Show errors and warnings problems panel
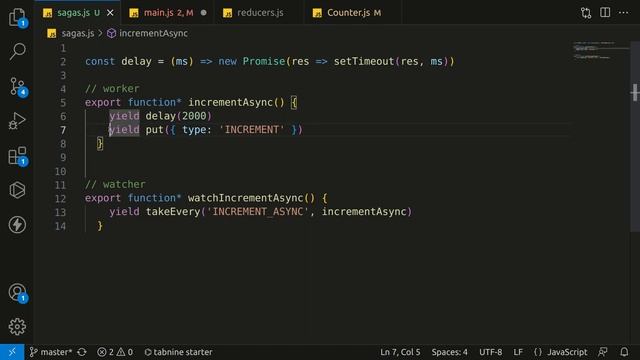Viewport: 640px width, 360px height. pos(115,352)
